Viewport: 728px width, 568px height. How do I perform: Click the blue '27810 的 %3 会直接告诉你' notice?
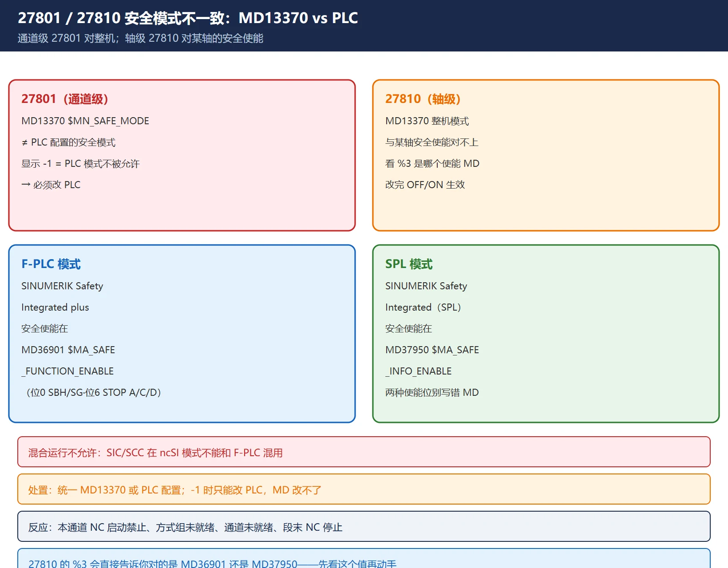[364, 559]
